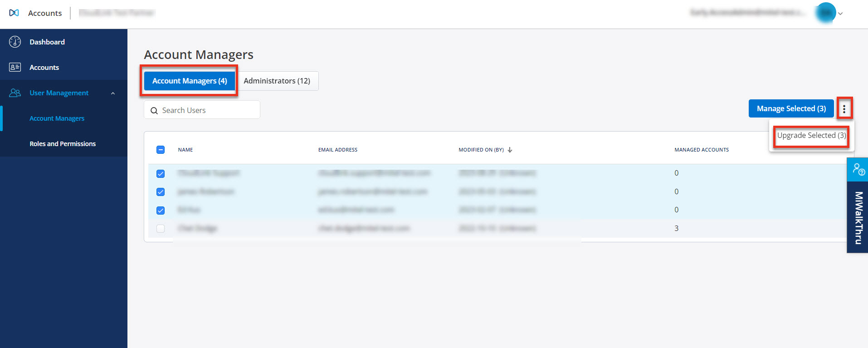The width and height of the screenshot is (868, 348).
Task: Click the magnifier icon in search box
Action: [154, 111]
